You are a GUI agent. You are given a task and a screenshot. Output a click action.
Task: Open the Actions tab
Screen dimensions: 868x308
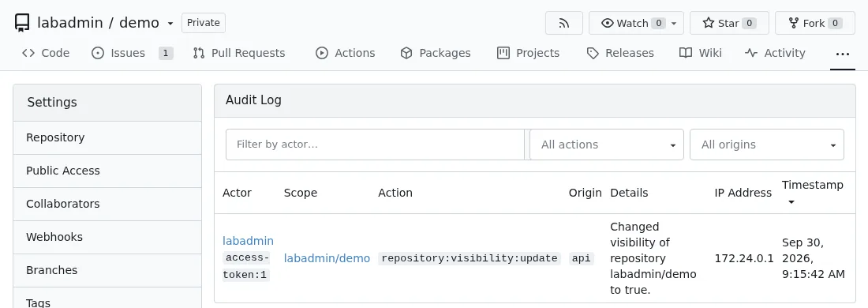pos(346,53)
